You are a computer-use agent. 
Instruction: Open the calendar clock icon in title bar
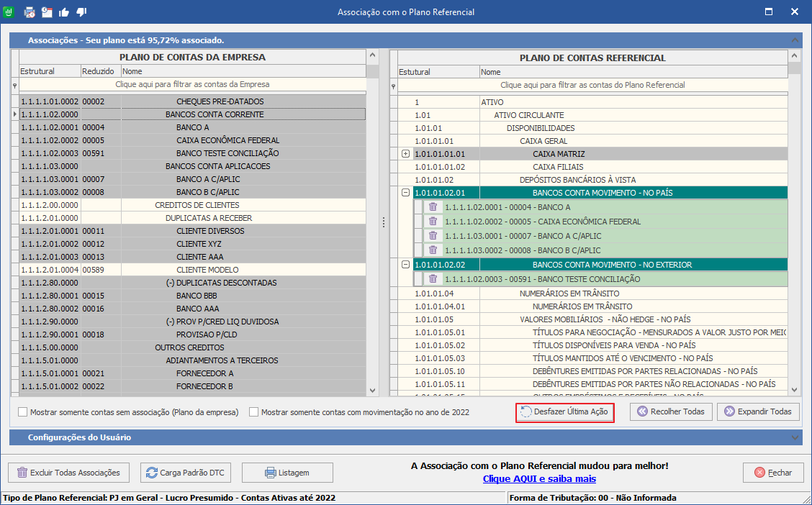click(47, 12)
